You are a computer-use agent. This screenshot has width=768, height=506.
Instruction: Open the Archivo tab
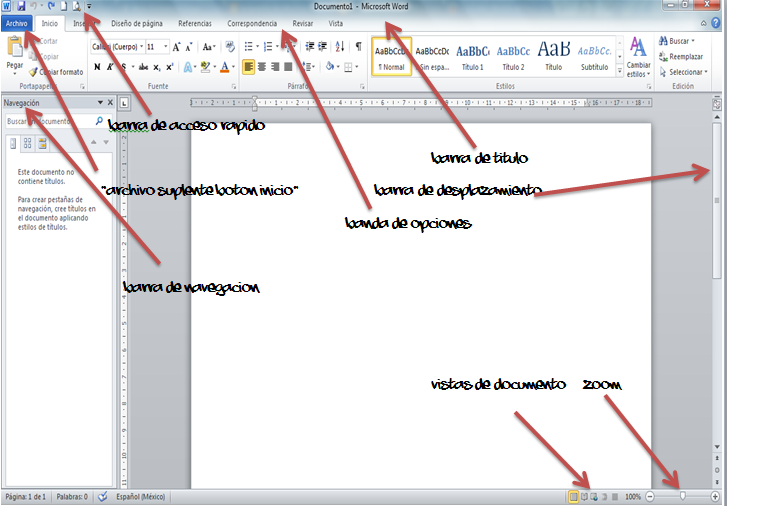[x=17, y=23]
